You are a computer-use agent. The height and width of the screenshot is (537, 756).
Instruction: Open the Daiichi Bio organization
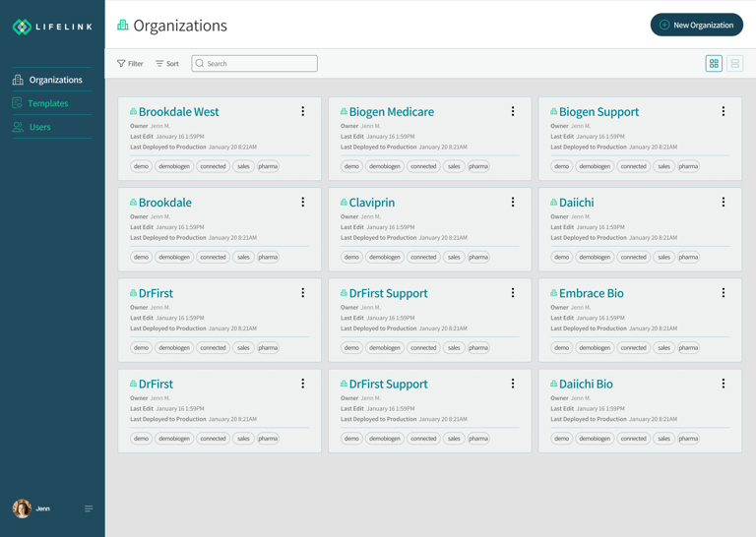(586, 384)
